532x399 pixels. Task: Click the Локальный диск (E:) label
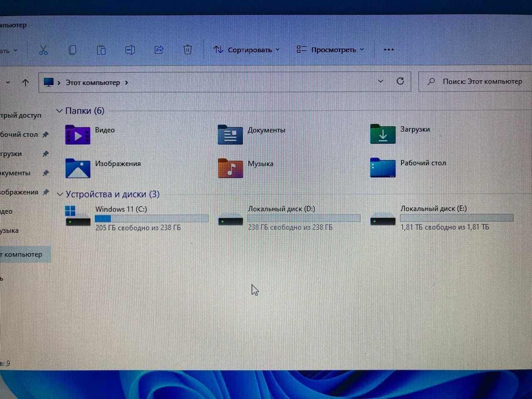(433, 208)
